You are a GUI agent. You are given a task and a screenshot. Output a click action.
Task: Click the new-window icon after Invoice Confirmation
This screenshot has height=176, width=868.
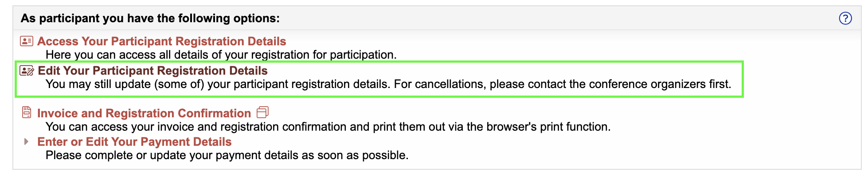(262, 112)
